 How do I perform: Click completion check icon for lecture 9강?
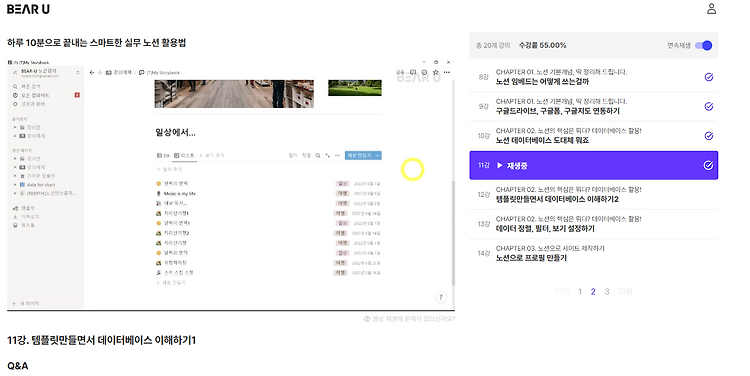coord(709,106)
